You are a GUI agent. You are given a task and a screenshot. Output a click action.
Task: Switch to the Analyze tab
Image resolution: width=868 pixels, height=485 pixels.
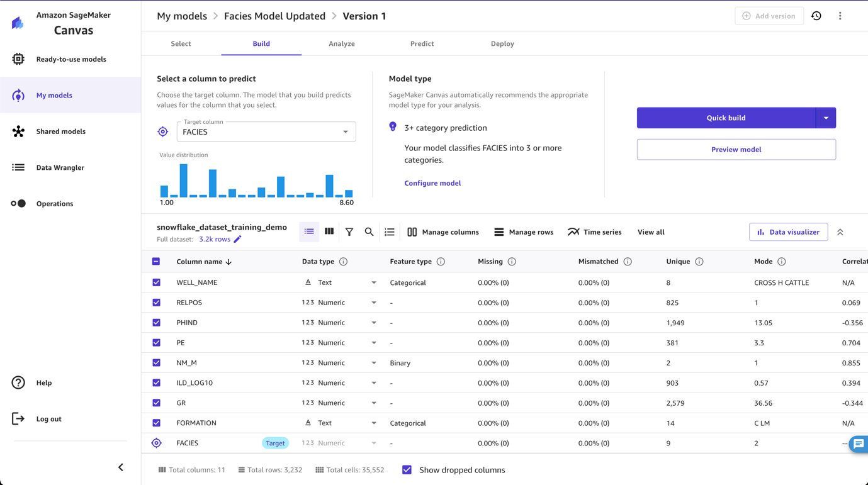[x=342, y=43]
